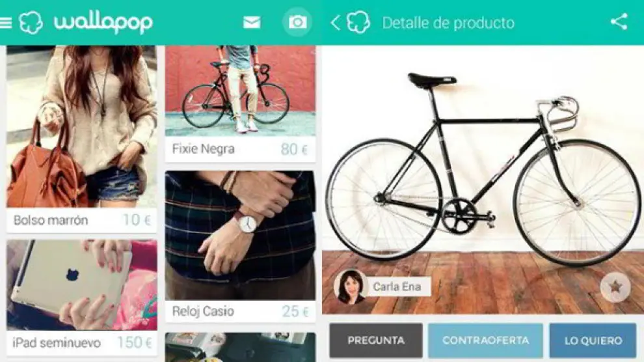Open Carla Ena's profile picture
This screenshot has width=644, height=362.
point(351,287)
